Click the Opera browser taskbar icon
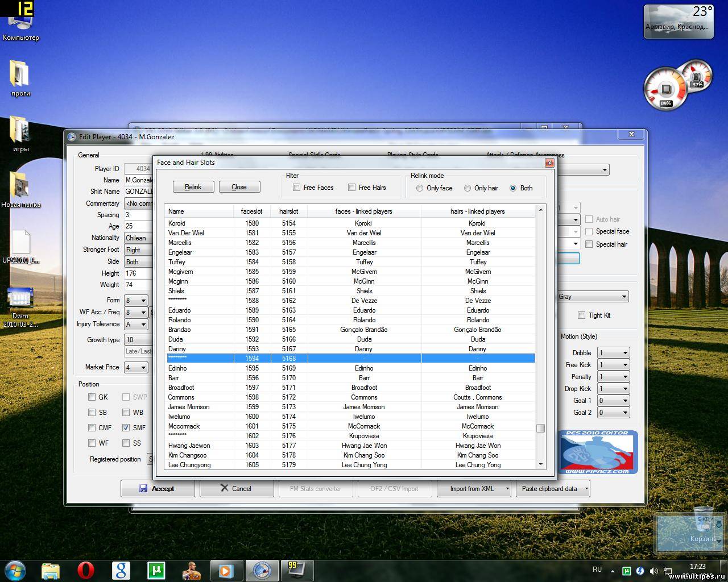 [x=86, y=570]
